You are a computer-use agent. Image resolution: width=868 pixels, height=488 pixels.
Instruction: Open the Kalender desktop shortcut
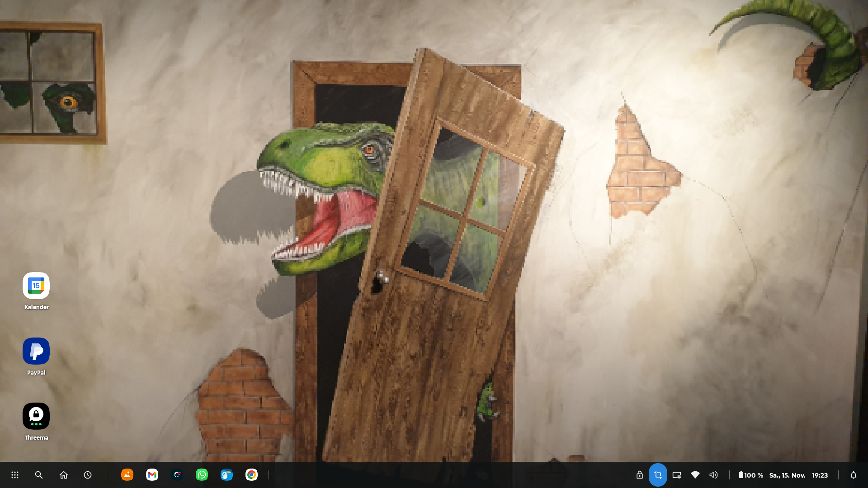pyautogui.click(x=36, y=286)
